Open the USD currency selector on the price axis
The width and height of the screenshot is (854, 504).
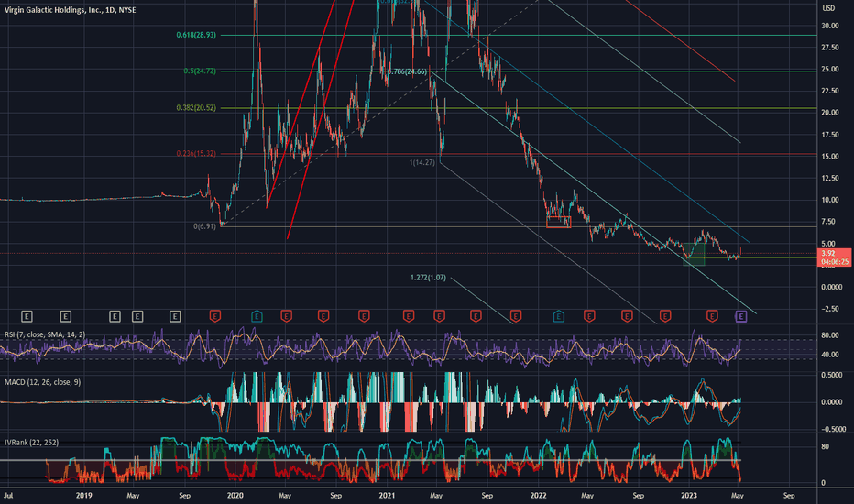[828, 8]
